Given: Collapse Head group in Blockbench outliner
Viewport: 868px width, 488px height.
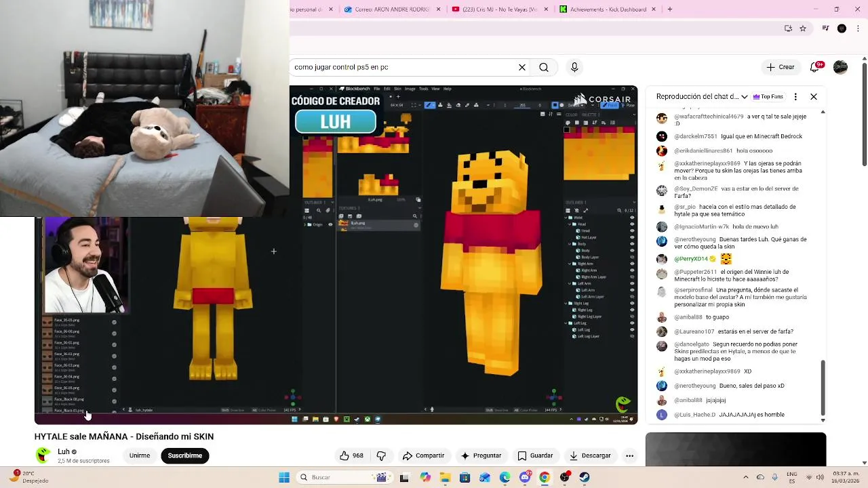Looking at the screenshot, I should coord(570,224).
